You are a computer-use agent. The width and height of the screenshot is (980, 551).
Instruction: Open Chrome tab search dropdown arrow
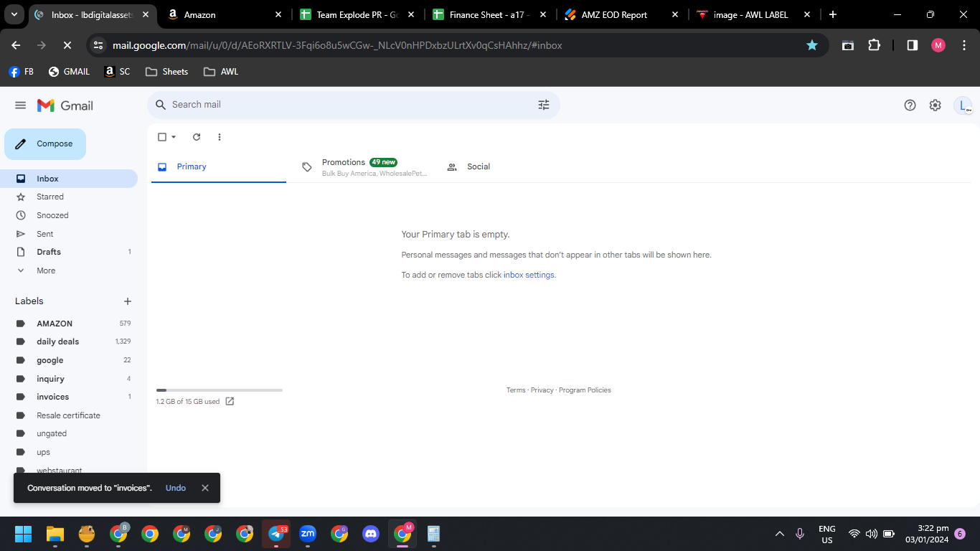[x=14, y=14]
